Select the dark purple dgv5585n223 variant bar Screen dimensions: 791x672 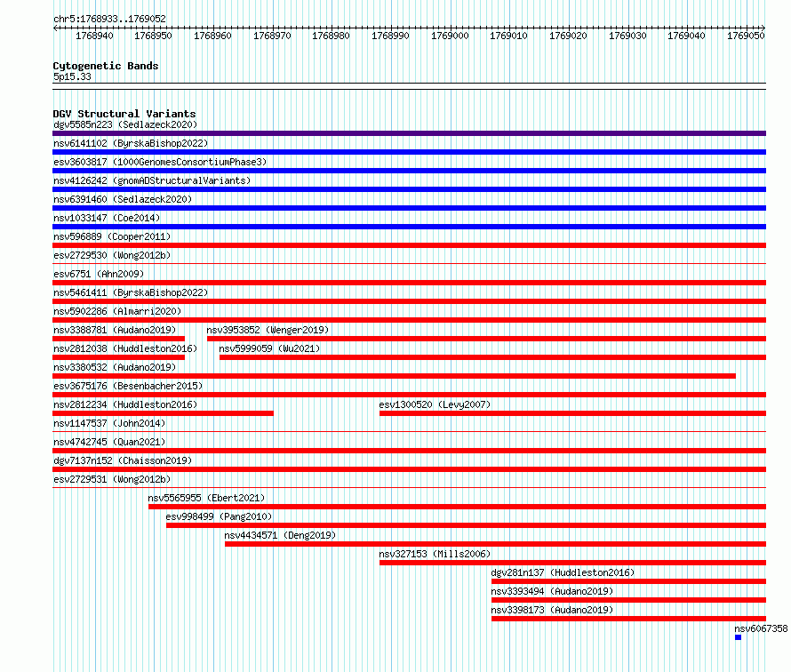click(x=409, y=133)
